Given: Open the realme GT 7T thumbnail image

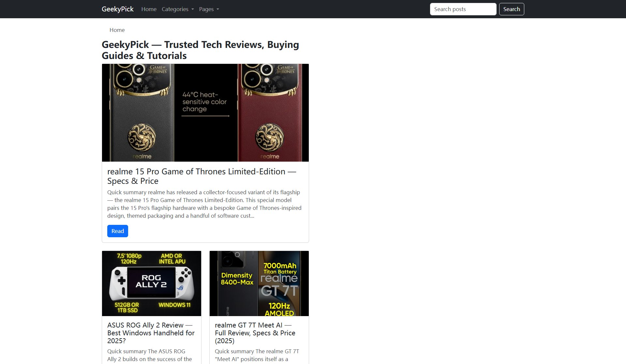Looking at the screenshot, I should pos(259,283).
